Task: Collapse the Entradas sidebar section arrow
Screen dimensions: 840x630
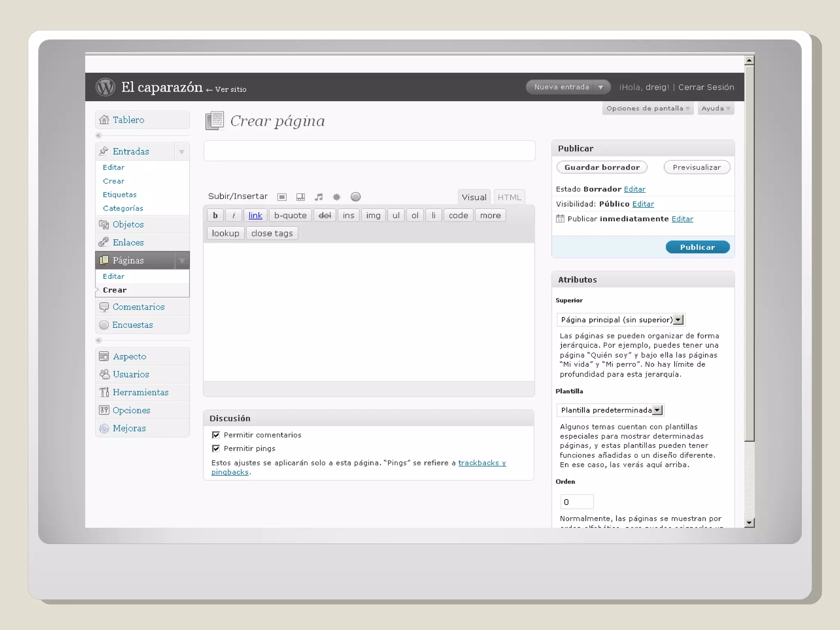Action: pyautogui.click(x=182, y=152)
